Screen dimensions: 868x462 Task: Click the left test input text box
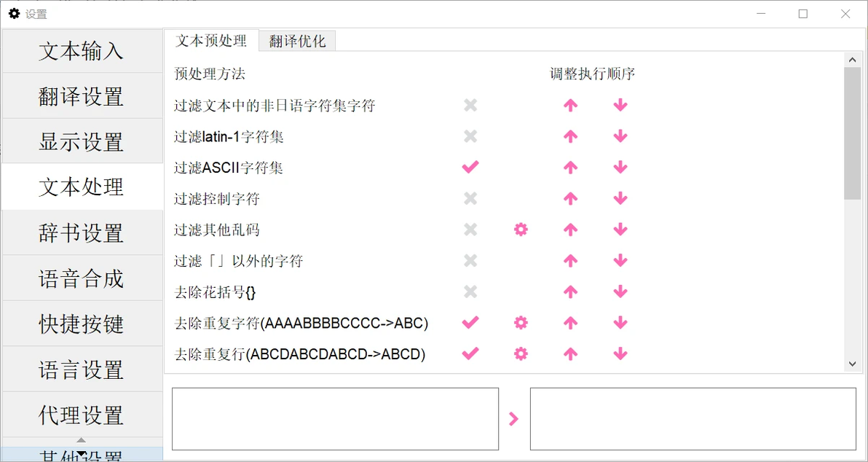click(336, 419)
